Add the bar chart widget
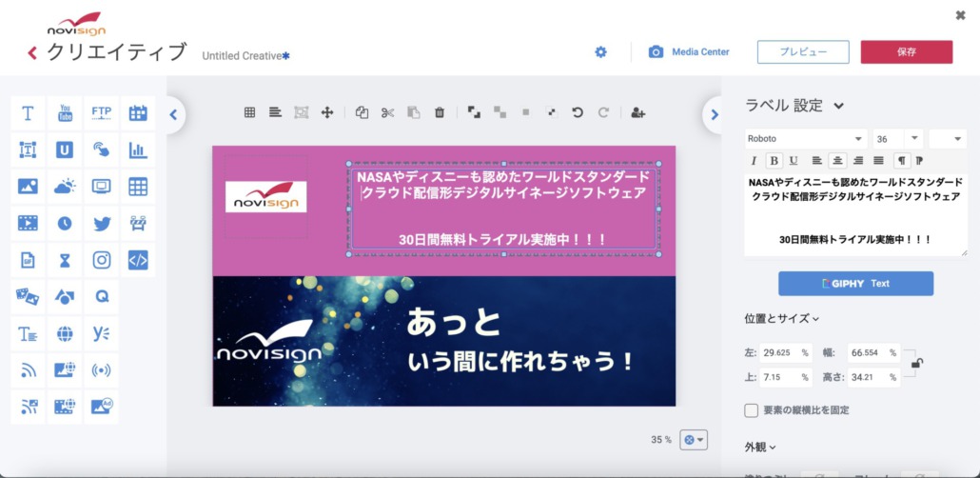The image size is (980, 478). click(x=138, y=149)
